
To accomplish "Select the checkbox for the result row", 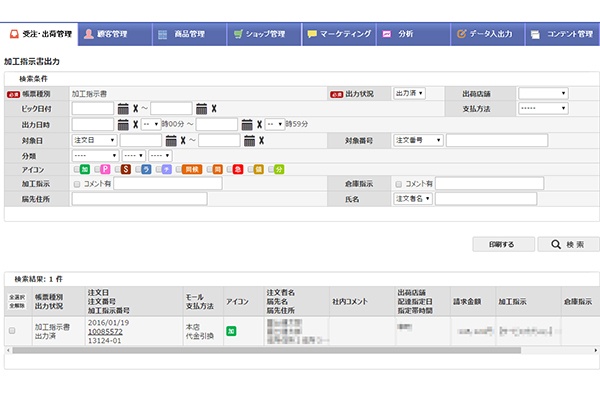I will pyautogui.click(x=12, y=330).
